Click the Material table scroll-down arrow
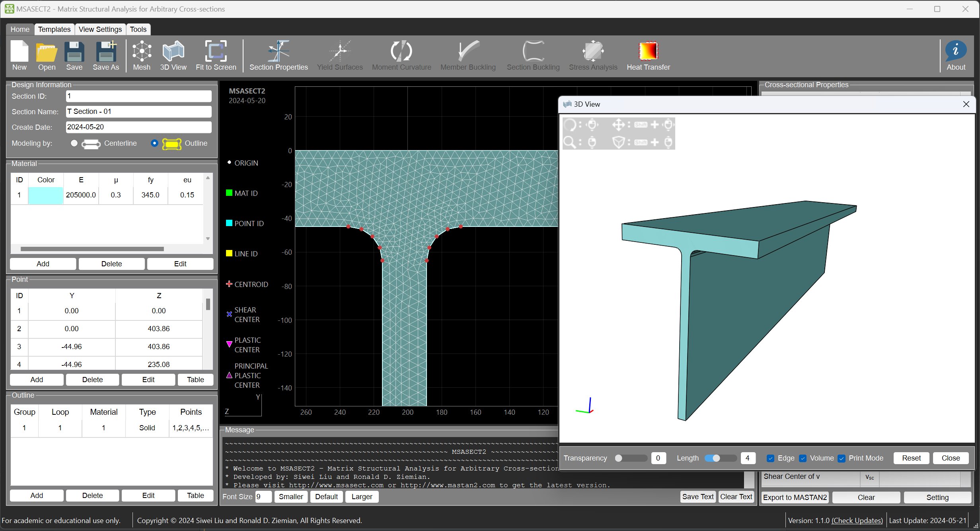 pyautogui.click(x=208, y=239)
